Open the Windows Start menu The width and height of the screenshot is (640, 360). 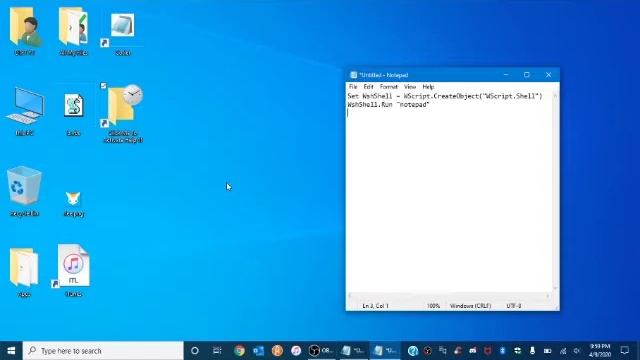click(x=11, y=351)
